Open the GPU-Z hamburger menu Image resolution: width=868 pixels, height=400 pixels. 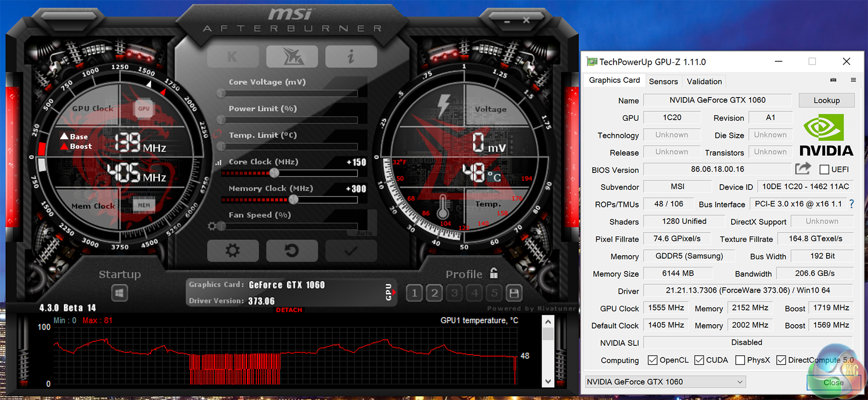853,80
